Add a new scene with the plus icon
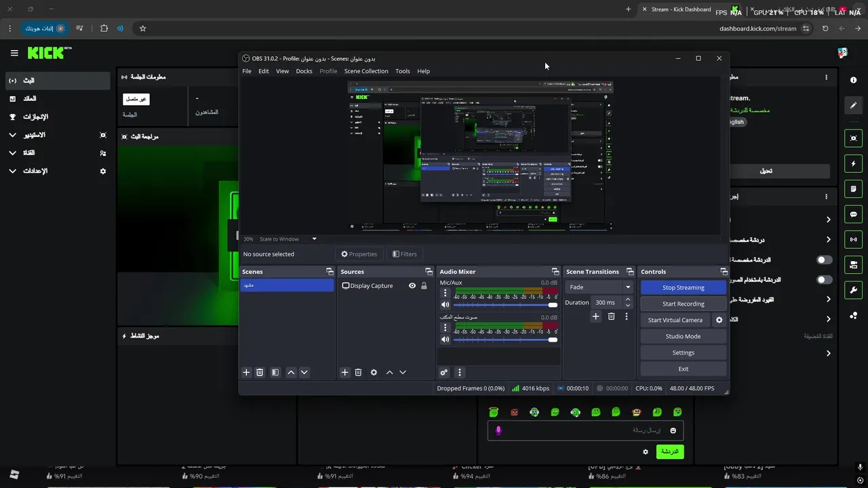868x488 pixels. [246, 372]
